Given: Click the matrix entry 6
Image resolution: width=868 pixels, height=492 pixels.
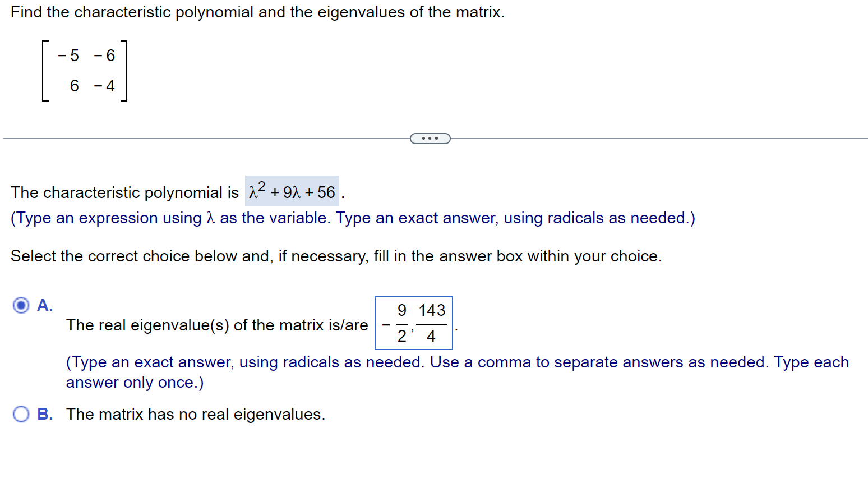Looking at the screenshot, I should [73, 86].
